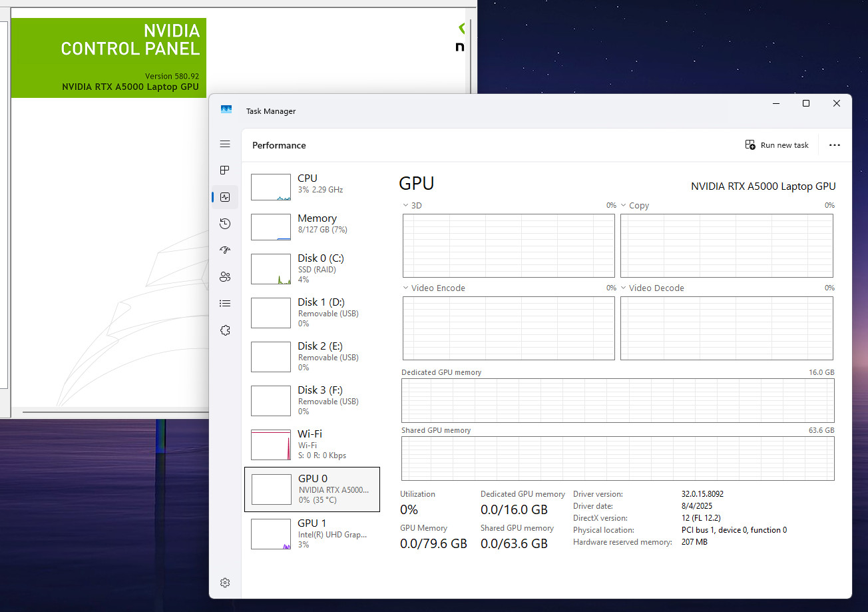868x612 pixels.
Task: Select the CPU performance entry
Action: [x=312, y=187]
